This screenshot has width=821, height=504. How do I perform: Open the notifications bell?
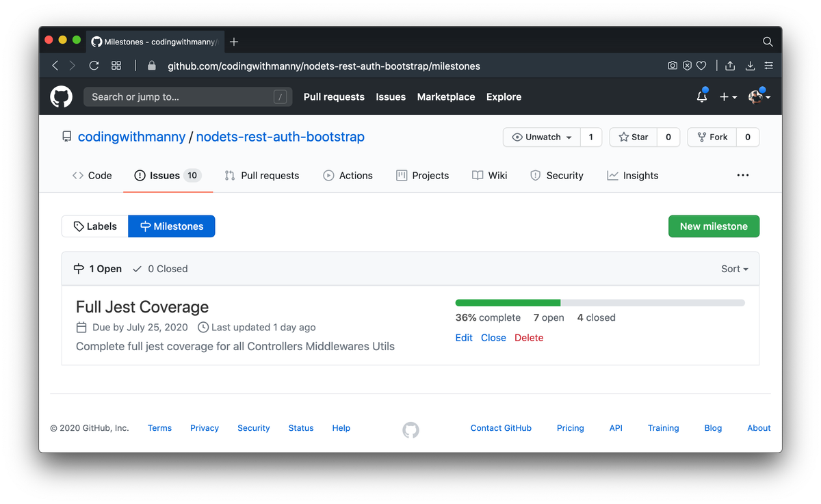click(x=702, y=96)
